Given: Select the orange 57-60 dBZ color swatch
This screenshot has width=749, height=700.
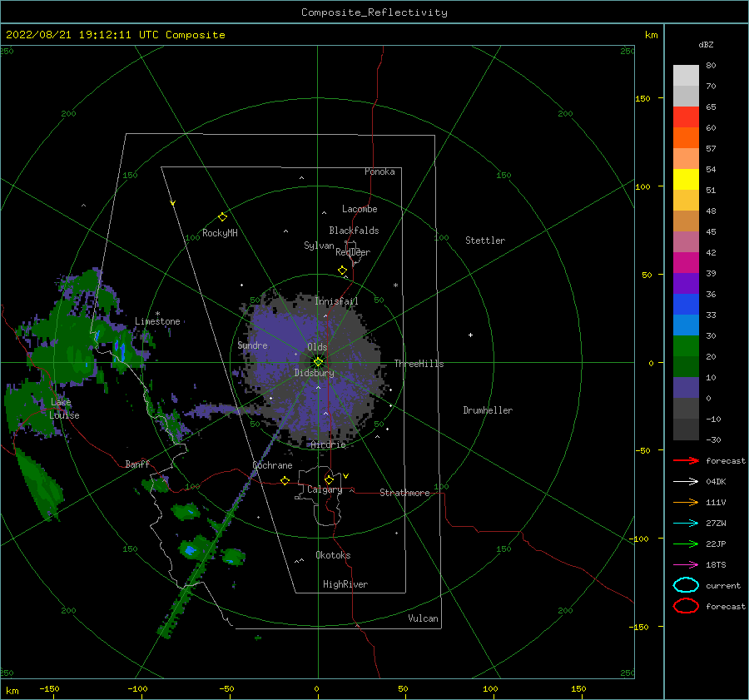Looking at the screenshot, I should click(686, 138).
